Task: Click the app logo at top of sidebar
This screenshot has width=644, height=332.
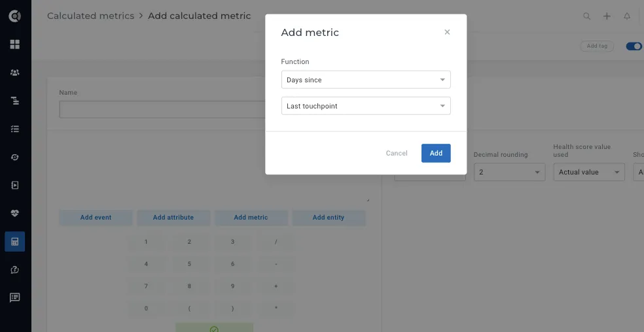Action: coord(15,16)
